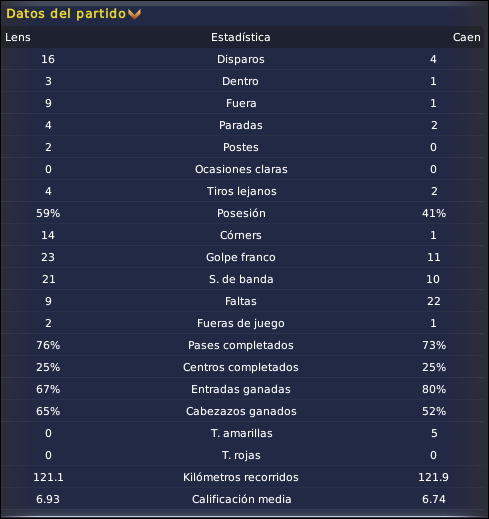The width and height of the screenshot is (489, 519).
Task: Click the T. amarillas row
Action: click(242, 433)
